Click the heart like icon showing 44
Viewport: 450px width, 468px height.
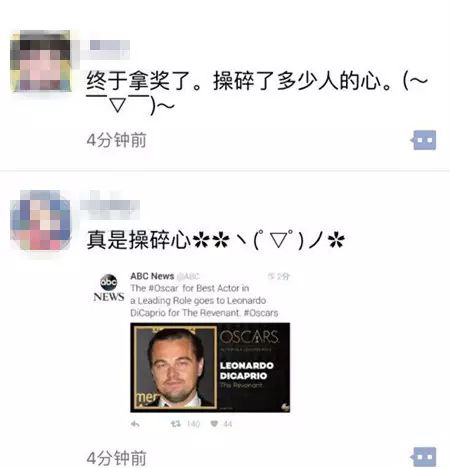214,424
